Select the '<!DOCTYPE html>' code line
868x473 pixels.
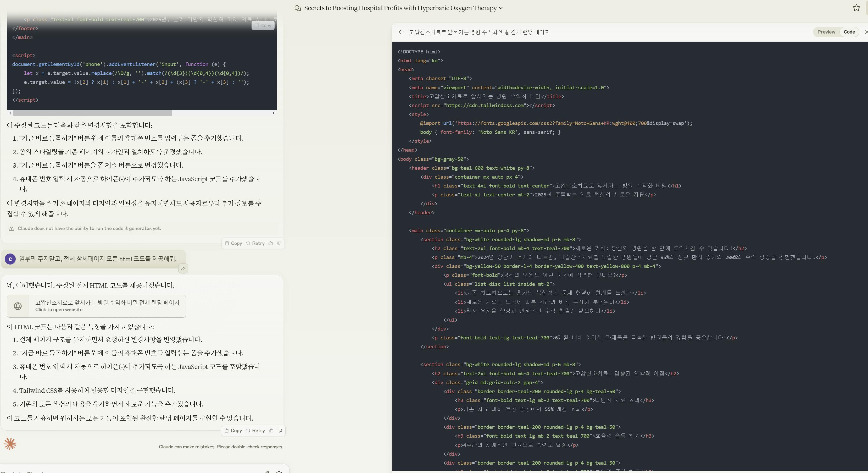click(x=419, y=52)
